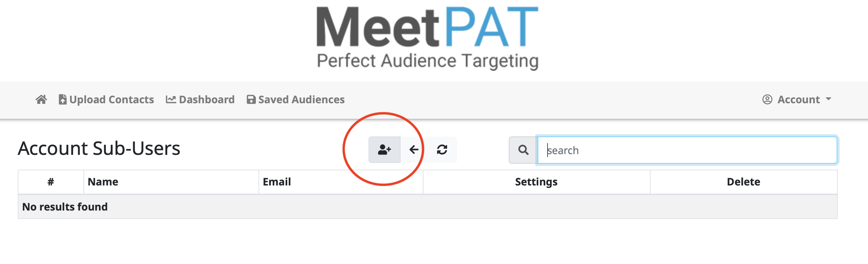Image resolution: width=868 pixels, height=264 pixels.
Task: Click the MeetPAT logo
Action: pyautogui.click(x=428, y=38)
